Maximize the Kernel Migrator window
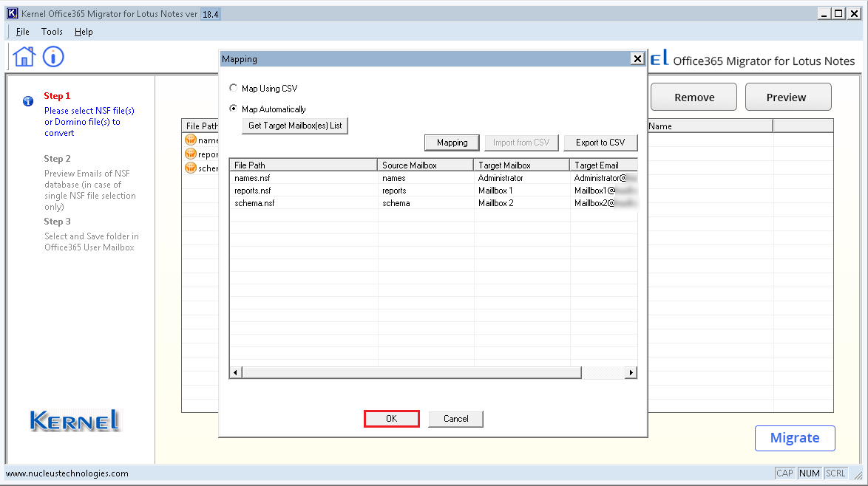 (839, 14)
